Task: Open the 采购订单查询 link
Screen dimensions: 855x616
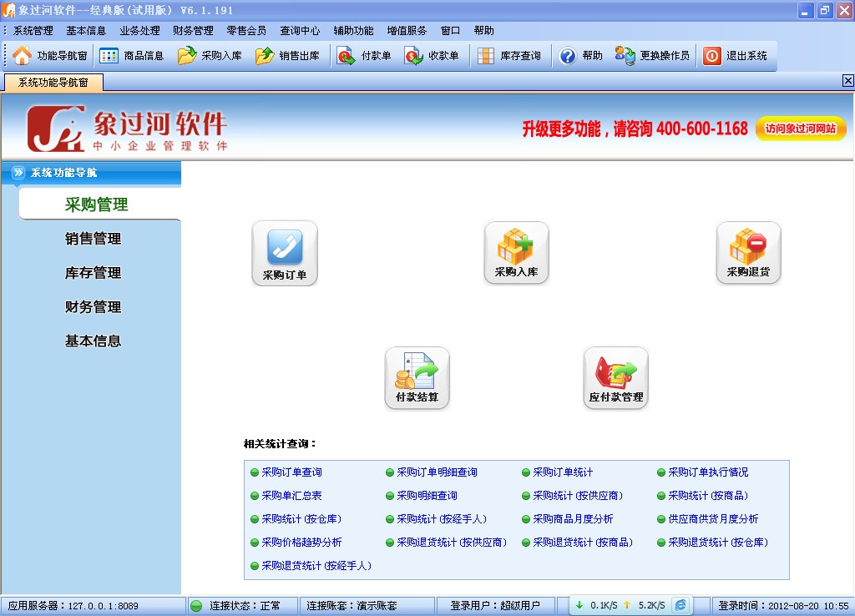Action: 291,472
